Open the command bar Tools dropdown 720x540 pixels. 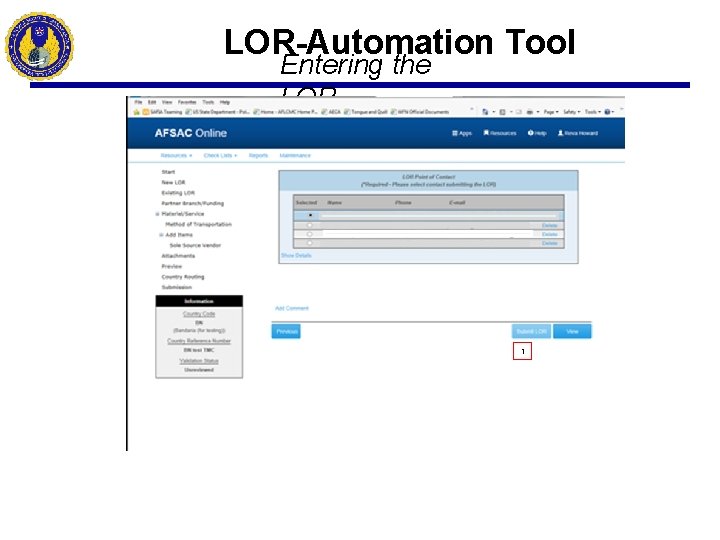tap(593, 112)
